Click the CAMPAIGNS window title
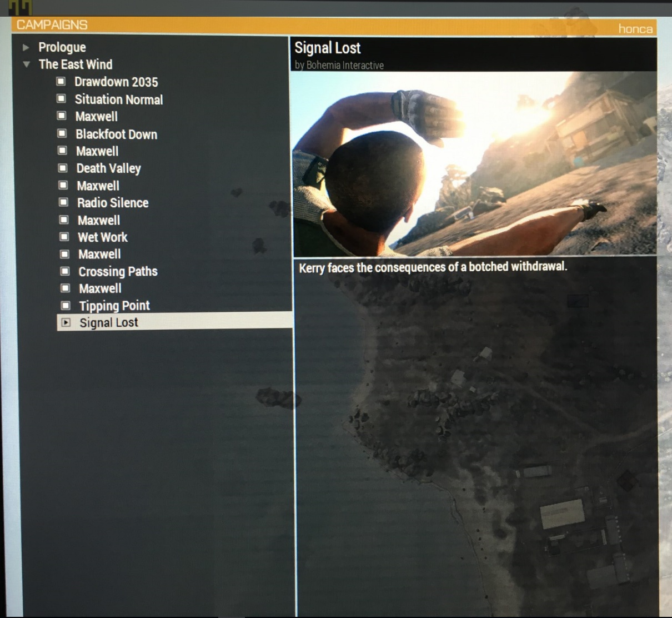Image resolution: width=672 pixels, height=618 pixels. [52, 25]
